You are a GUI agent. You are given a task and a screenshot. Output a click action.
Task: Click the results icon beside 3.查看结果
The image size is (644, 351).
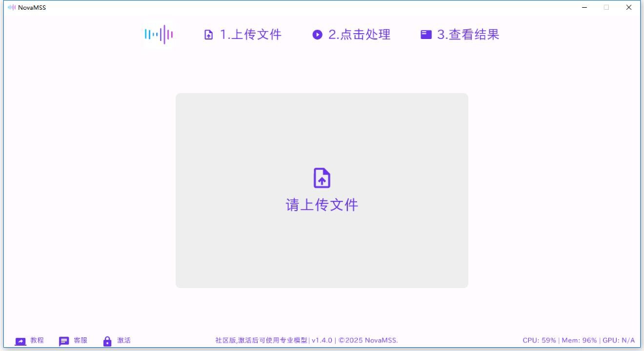(x=426, y=35)
